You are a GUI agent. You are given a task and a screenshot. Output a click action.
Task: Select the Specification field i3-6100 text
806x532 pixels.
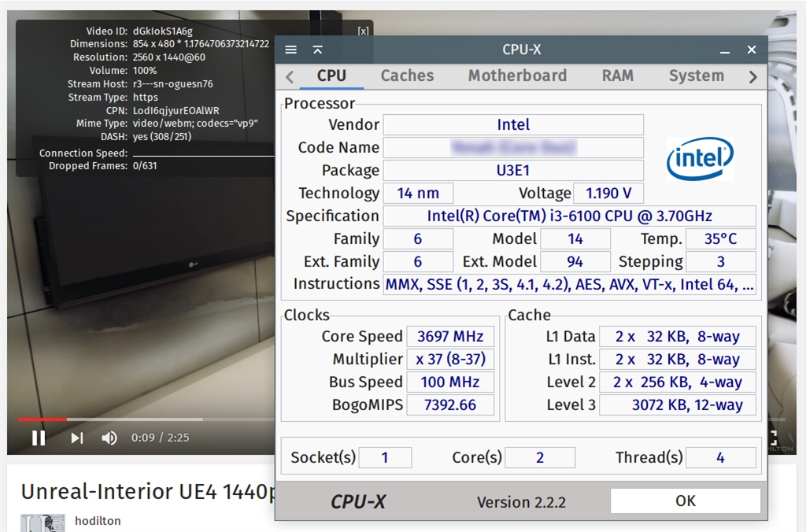570,216
